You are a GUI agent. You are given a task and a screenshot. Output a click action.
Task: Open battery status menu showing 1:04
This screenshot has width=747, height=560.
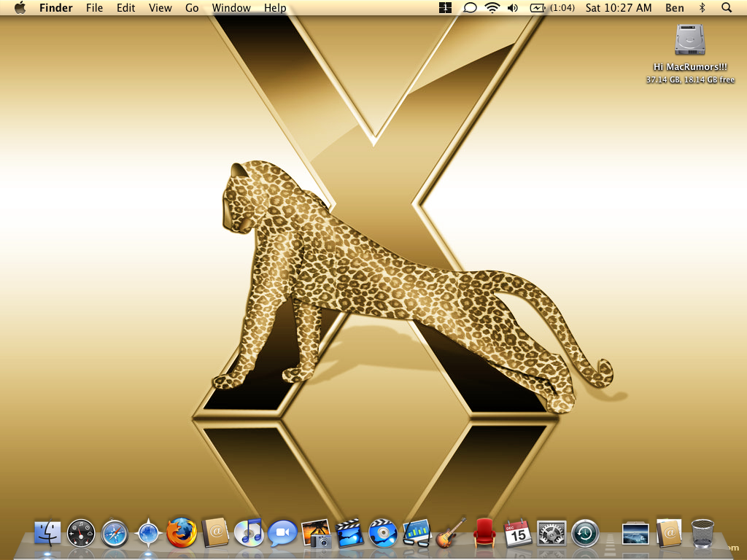pyautogui.click(x=552, y=7)
